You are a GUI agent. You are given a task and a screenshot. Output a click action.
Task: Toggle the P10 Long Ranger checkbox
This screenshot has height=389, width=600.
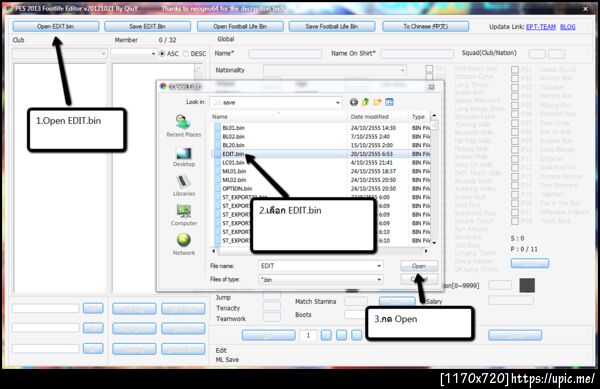pyautogui.click(x=515, y=150)
